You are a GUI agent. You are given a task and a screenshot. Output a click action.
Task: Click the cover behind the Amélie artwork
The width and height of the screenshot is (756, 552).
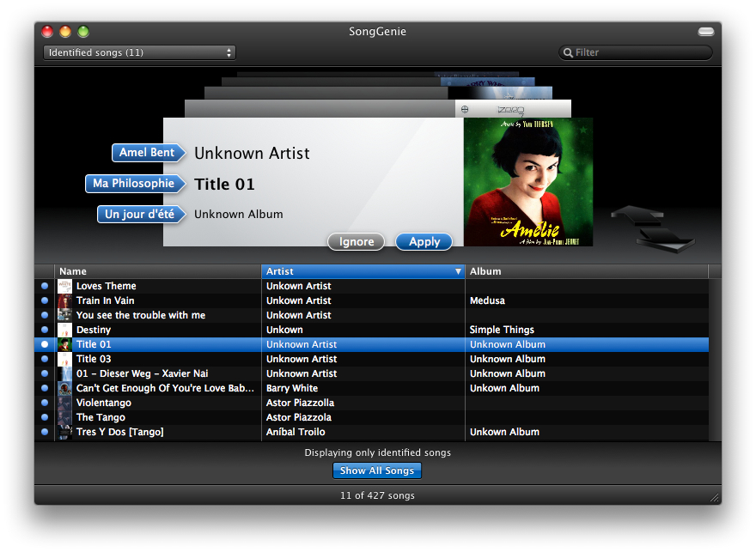click(513, 109)
